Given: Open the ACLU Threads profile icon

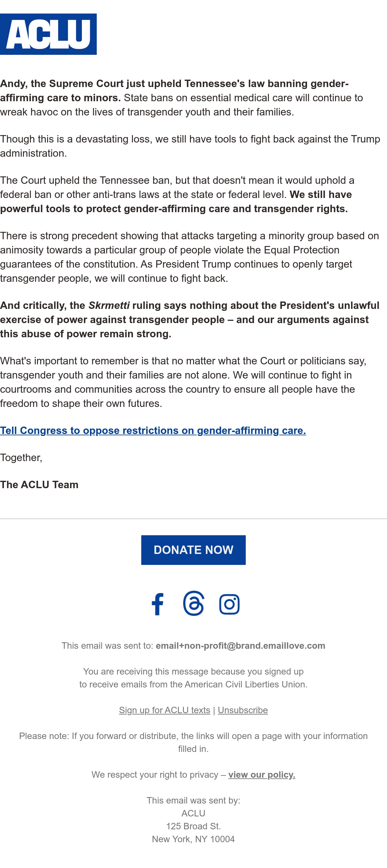Looking at the screenshot, I should point(193,603).
